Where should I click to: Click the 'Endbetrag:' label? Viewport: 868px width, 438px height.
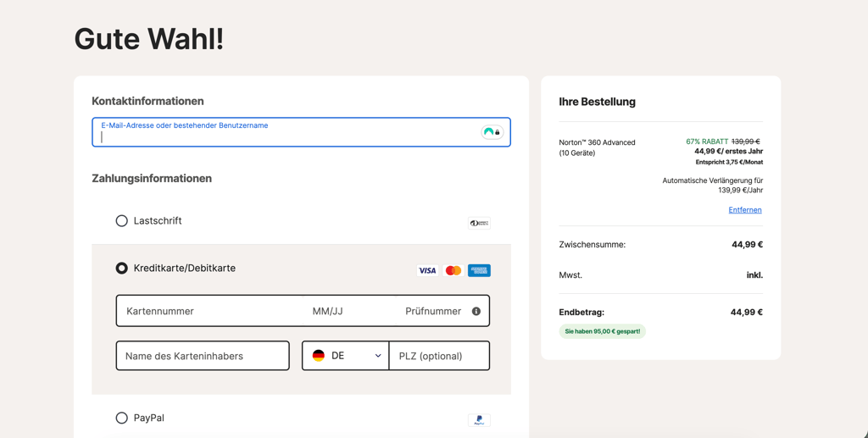pyautogui.click(x=581, y=313)
